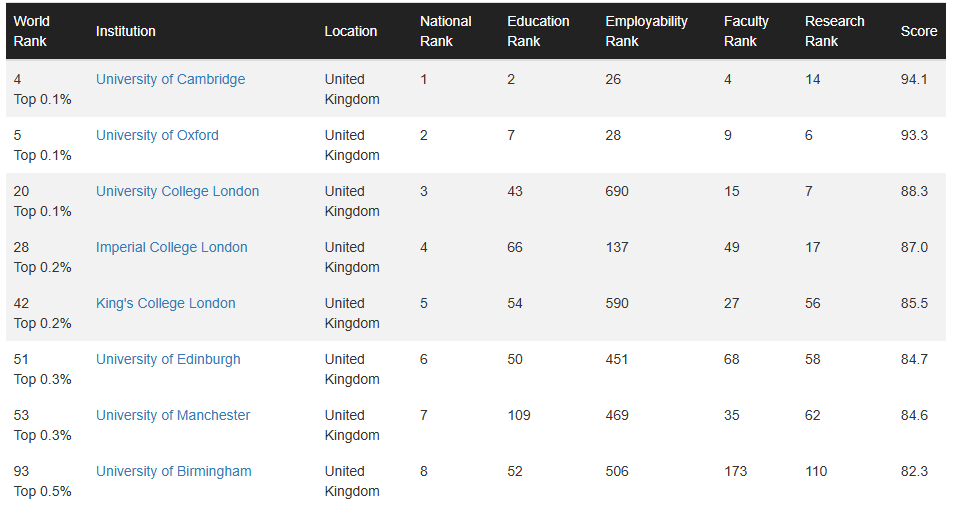Sort by National Rank column header

click(x=446, y=31)
